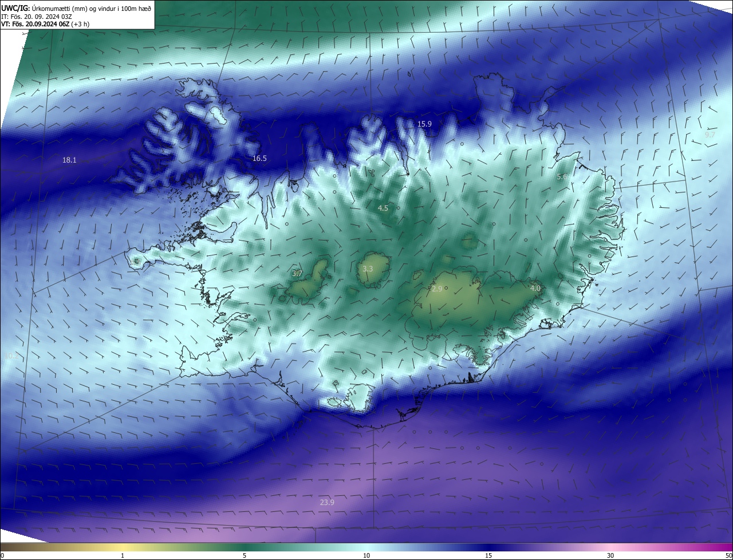
Task: Click the VT valid time line
Action: (45, 24)
